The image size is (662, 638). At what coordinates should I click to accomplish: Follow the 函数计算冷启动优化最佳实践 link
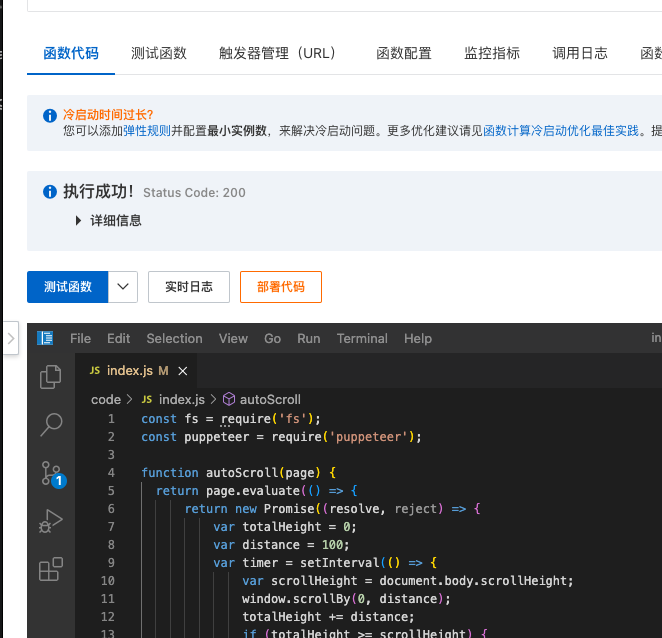[561, 131]
